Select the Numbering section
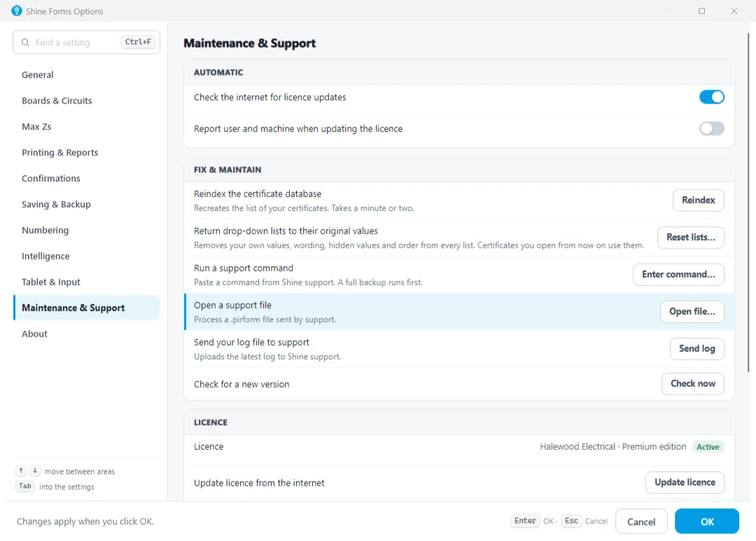756x541 pixels. click(86, 230)
